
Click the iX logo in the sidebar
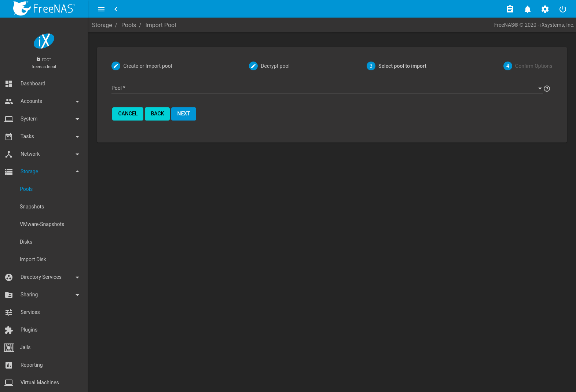point(44,41)
